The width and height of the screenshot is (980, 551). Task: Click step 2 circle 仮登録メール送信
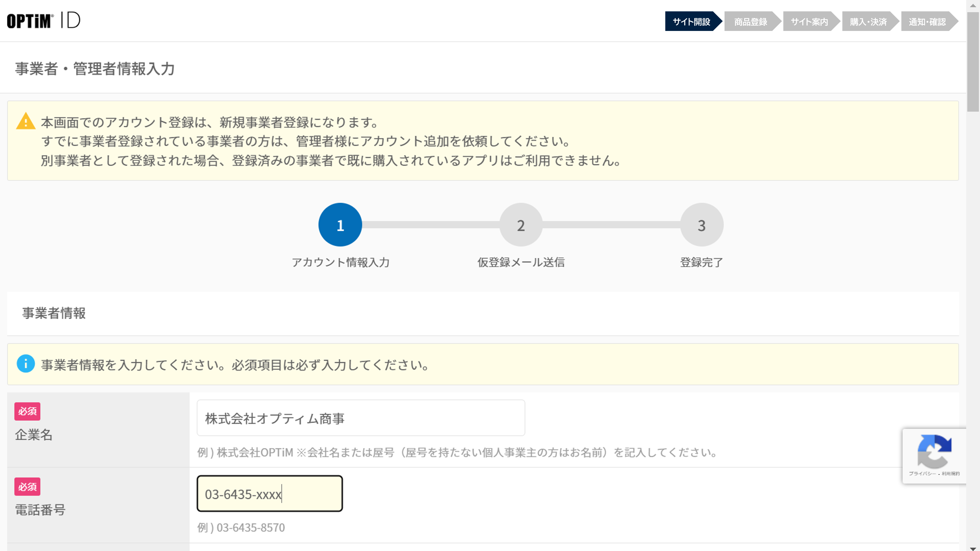click(x=521, y=225)
